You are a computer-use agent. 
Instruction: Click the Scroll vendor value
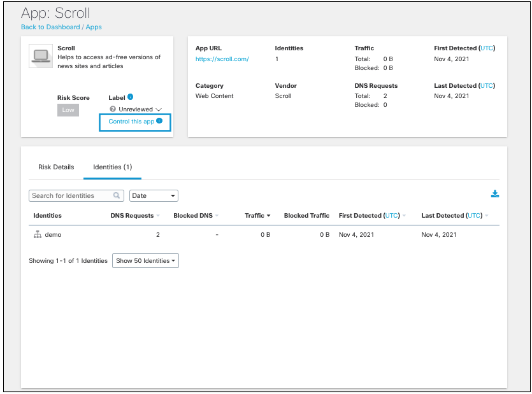click(283, 96)
